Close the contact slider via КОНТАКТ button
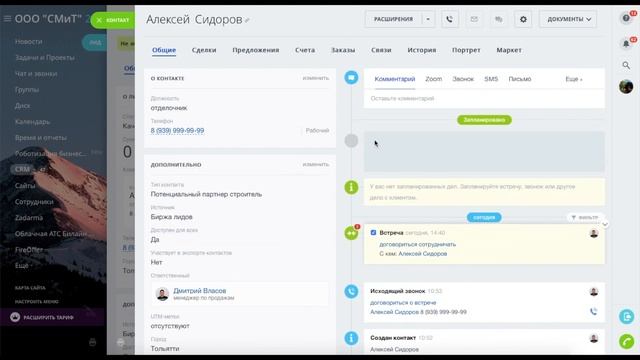Viewport: 640px width, 360px height. coord(113,20)
